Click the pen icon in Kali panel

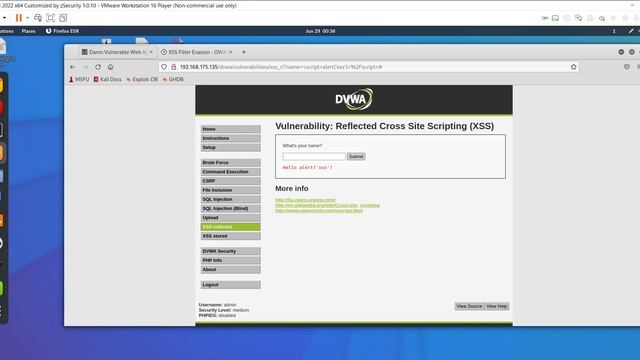(x=631, y=31)
